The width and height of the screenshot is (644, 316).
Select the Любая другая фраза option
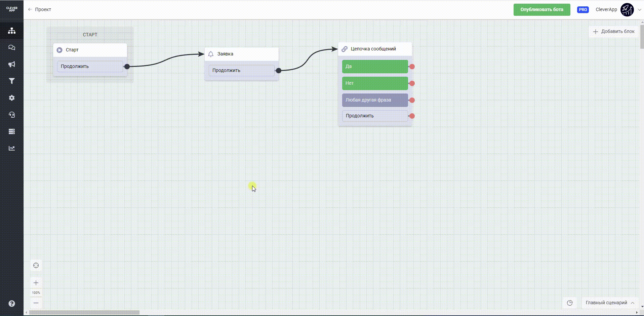(375, 100)
